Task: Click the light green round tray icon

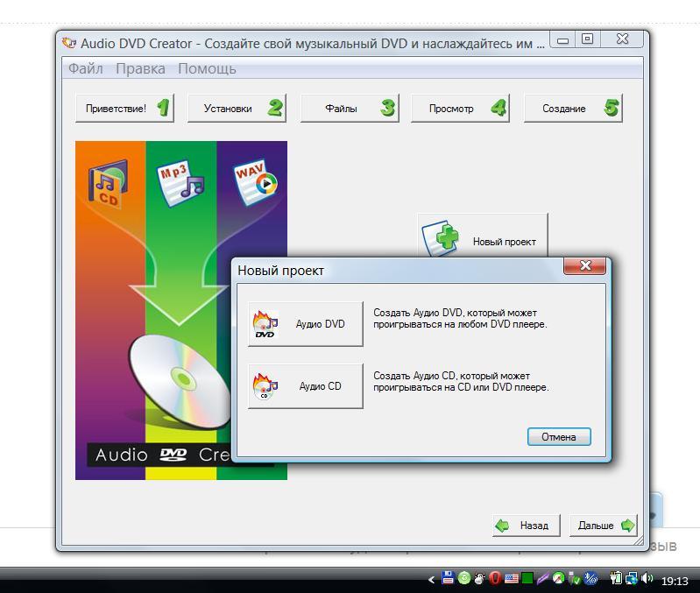Action: [464, 578]
